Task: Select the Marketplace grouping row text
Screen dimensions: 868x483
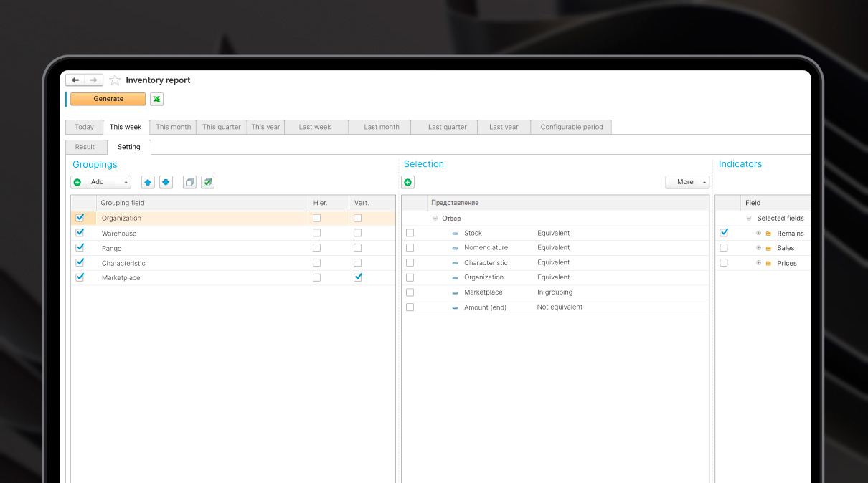Action: point(121,278)
